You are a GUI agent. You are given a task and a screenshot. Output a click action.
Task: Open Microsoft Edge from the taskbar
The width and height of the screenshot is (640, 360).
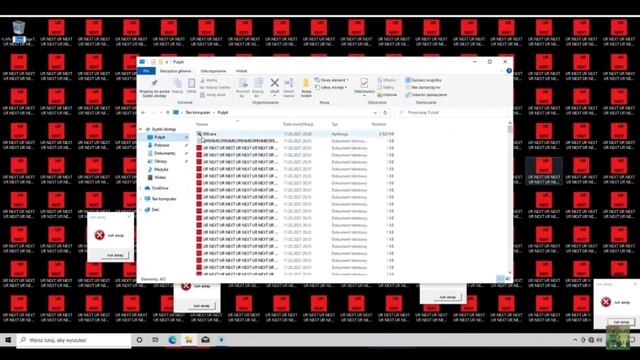tap(172, 340)
